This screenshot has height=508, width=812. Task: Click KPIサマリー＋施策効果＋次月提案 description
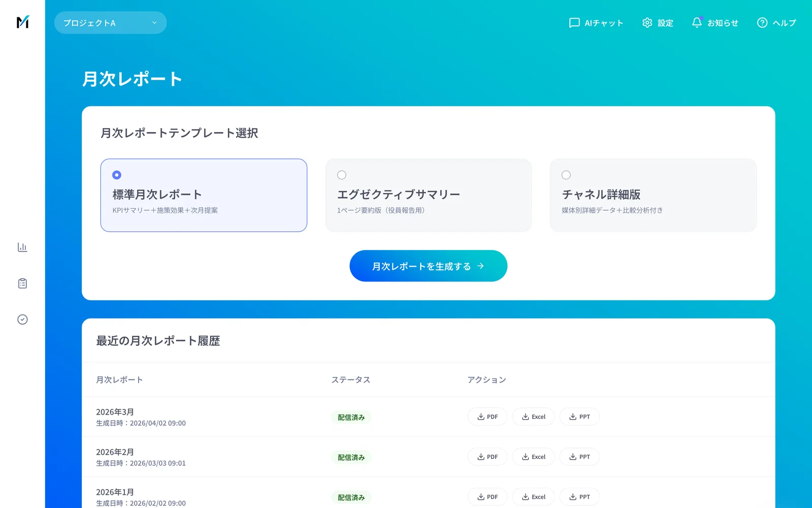165,210
